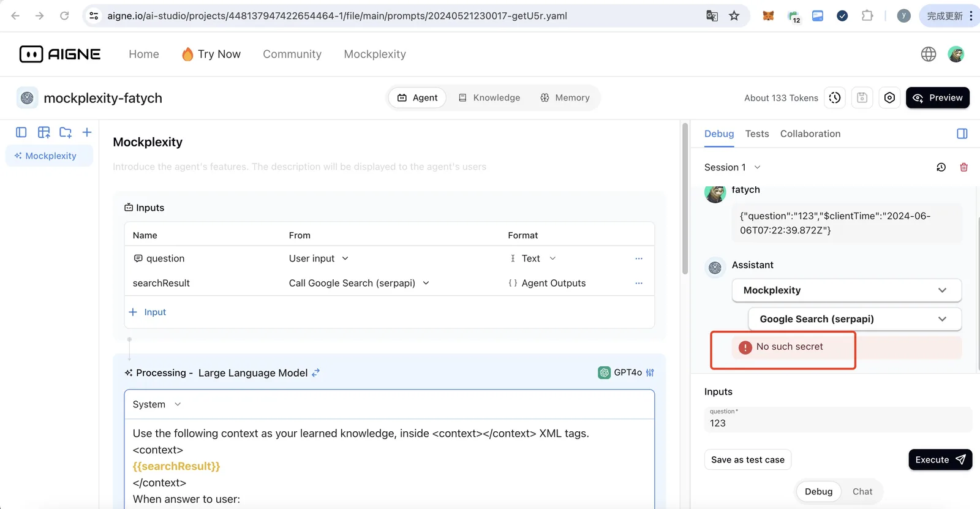Open GPT4o model settings sliders icon
This screenshot has height=509, width=980.
(650, 372)
